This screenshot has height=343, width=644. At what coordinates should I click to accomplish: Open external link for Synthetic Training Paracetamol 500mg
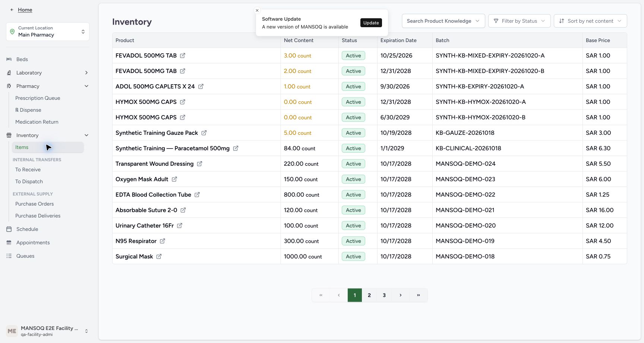pyautogui.click(x=236, y=148)
